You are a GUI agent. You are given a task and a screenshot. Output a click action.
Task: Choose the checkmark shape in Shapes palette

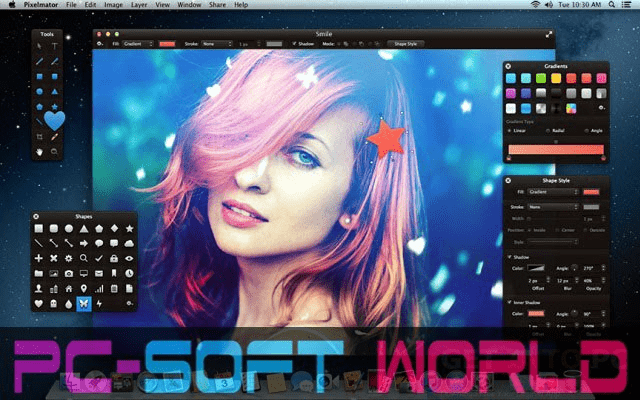99,258
